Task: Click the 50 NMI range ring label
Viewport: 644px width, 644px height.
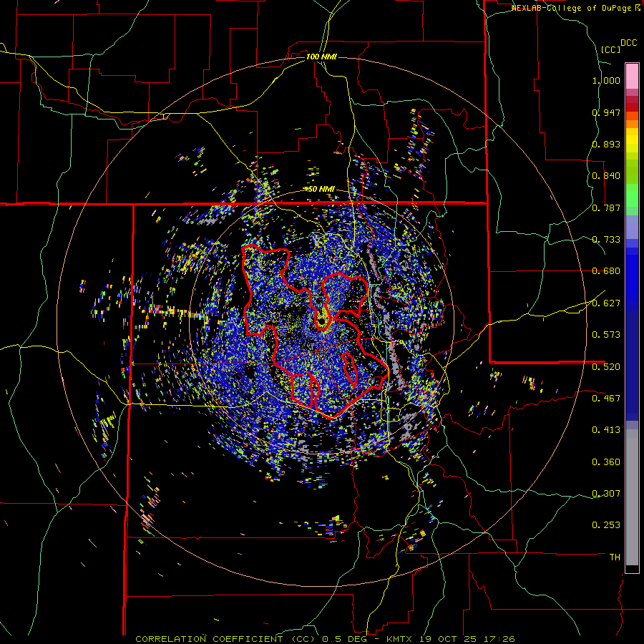Action: [x=321, y=190]
